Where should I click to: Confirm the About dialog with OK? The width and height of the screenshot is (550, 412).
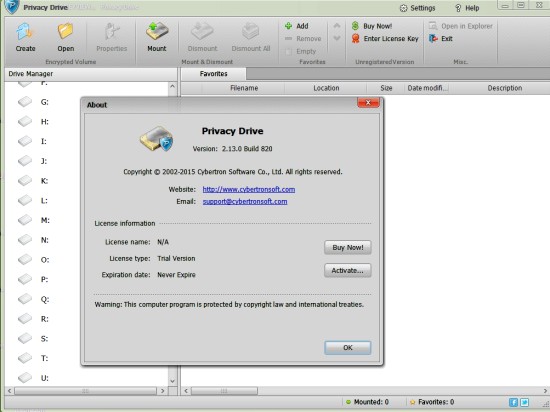348,347
